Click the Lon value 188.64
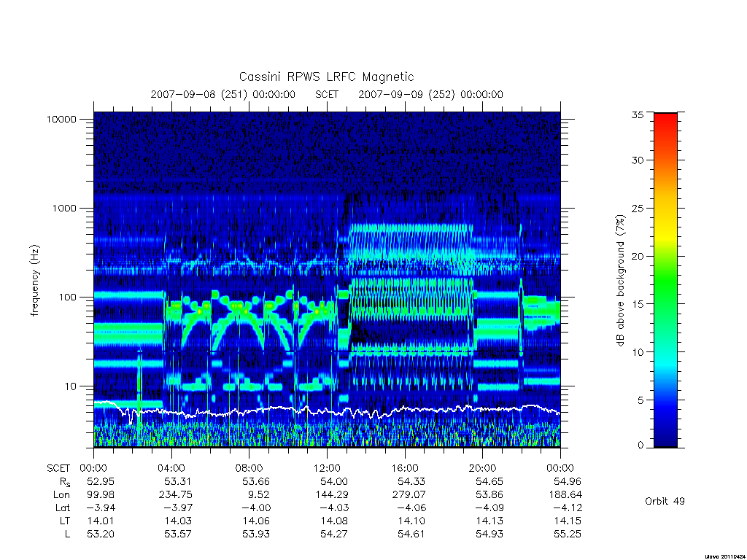Image resolution: width=747 pixels, height=560 pixels. coord(565,495)
